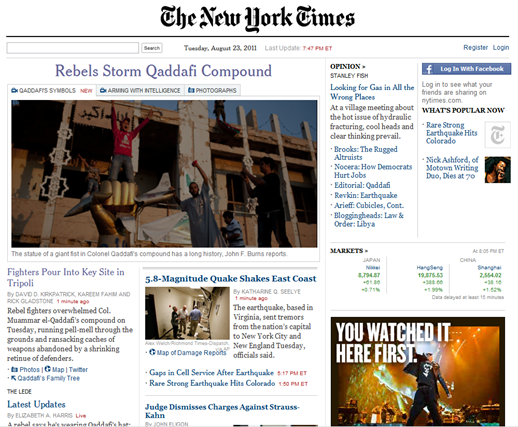Open Arieff: Cubicles, Cont. link
Viewport: 518px width, 427px height.
(x=369, y=205)
